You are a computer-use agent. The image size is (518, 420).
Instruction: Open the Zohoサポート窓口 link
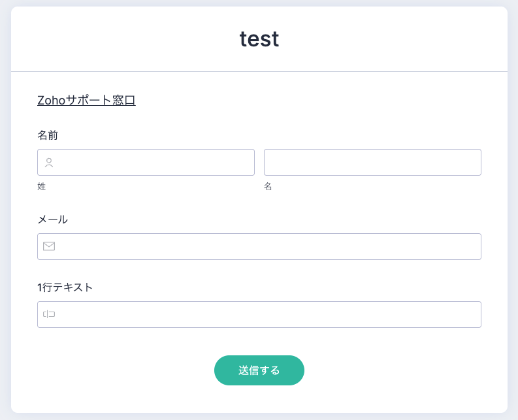(86, 101)
